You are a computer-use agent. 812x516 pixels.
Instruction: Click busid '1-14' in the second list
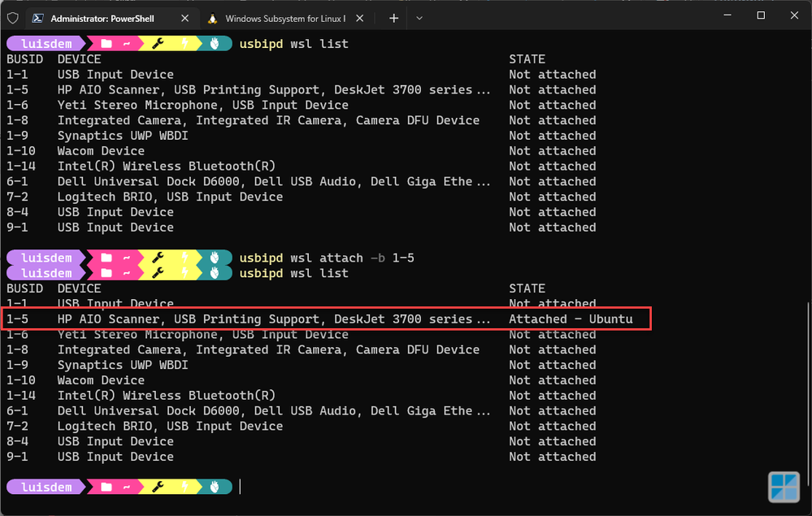pyautogui.click(x=20, y=396)
